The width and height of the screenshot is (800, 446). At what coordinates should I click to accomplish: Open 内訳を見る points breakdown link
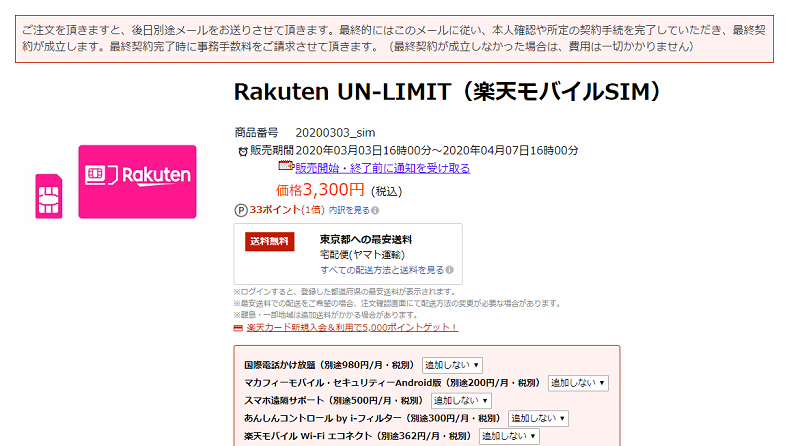pos(349,210)
